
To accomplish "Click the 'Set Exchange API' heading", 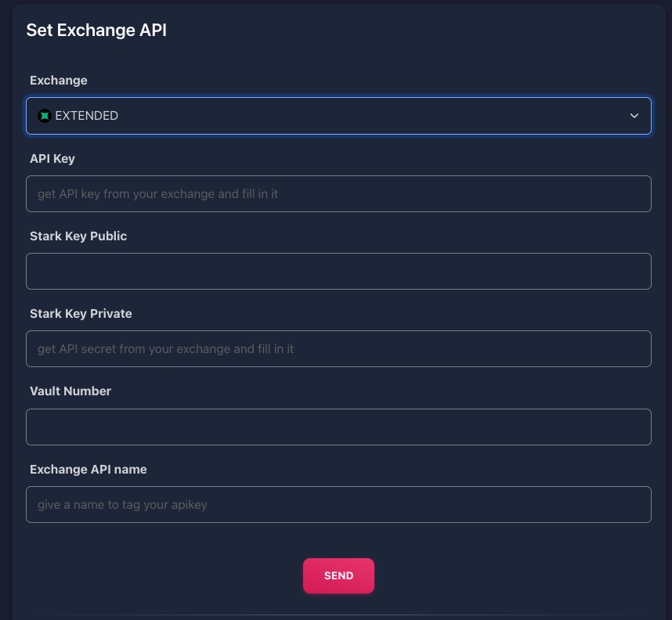I will [96, 31].
